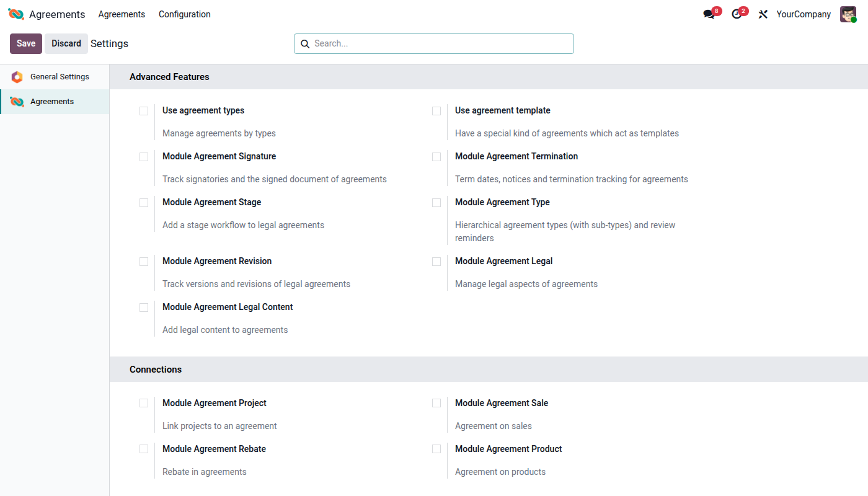Check Module Agreement Rebate checkbox
This screenshot has height=496, width=868.
pos(144,449)
